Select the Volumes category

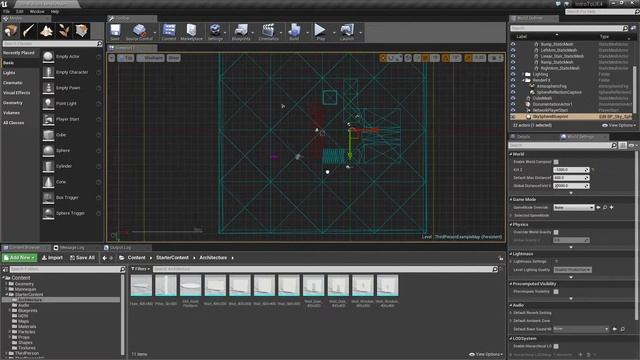click(x=11, y=113)
